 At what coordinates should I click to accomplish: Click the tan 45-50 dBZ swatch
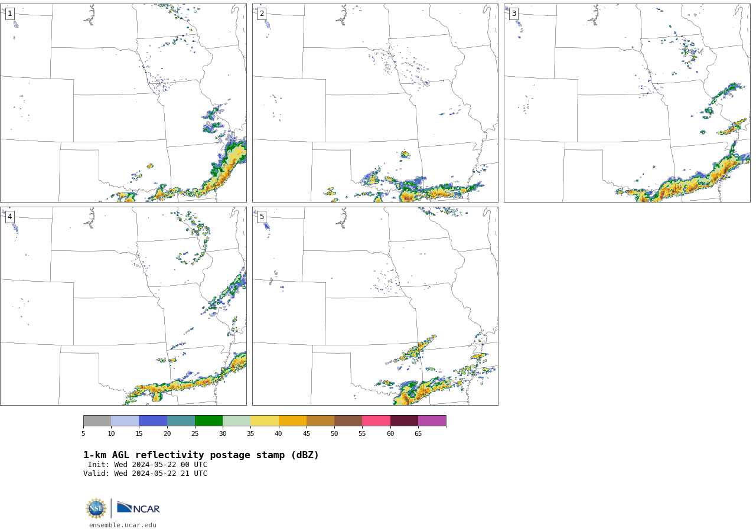click(320, 420)
